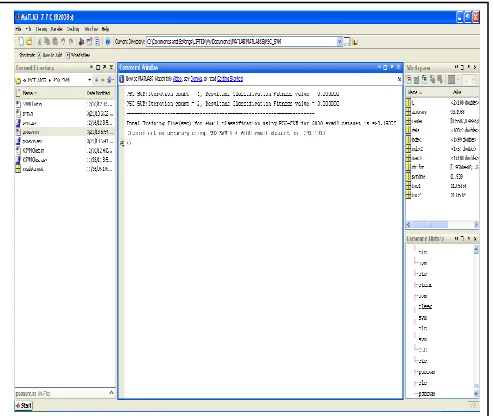Click the How to Add shortcut
The width and height of the screenshot is (494, 416).
tap(50, 55)
